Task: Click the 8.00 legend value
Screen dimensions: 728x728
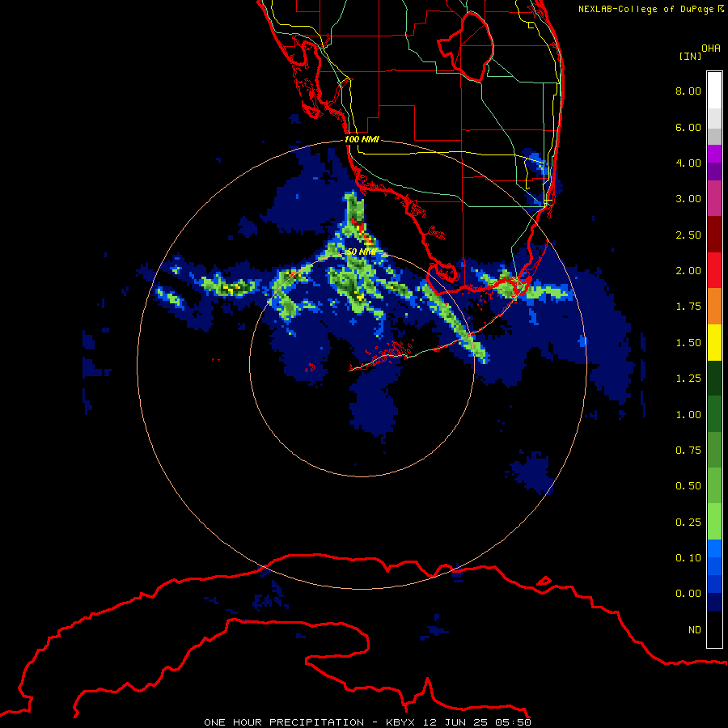Action: click(688, 91)
